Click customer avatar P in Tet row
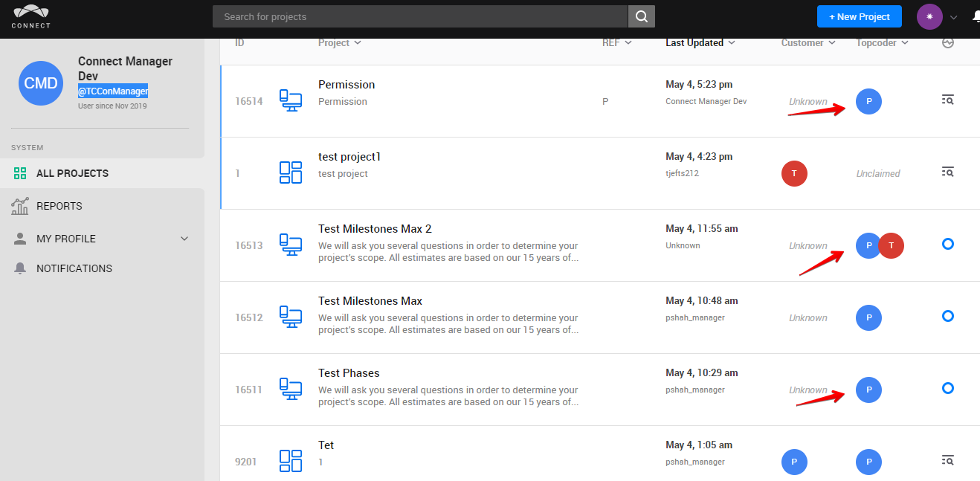Image resolution: width=980 pixels, height=481 pixels. click(794, 462)
